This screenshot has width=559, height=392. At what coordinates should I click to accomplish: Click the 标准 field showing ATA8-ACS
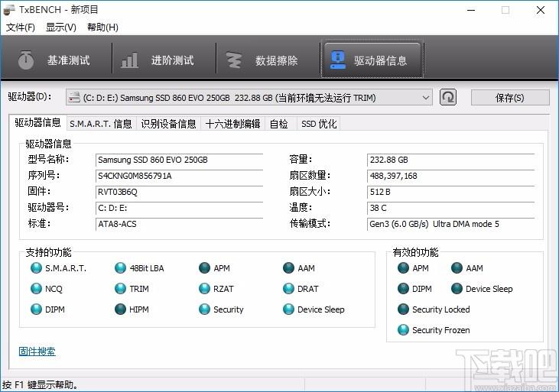pyautogui.click(x=179, y=224)
